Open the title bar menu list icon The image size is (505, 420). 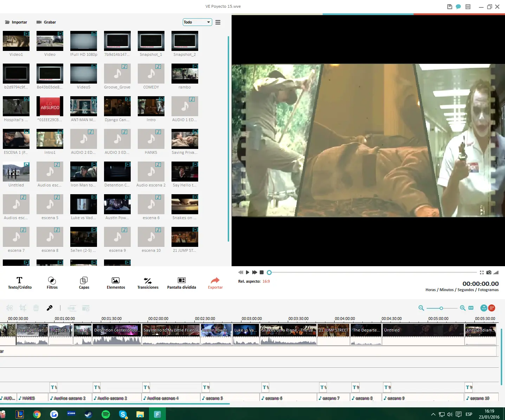pyautogui.click(x=468, y=7)
